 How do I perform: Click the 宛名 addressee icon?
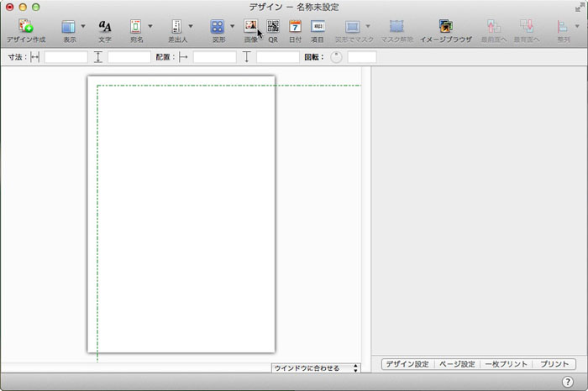coord(135,28)
